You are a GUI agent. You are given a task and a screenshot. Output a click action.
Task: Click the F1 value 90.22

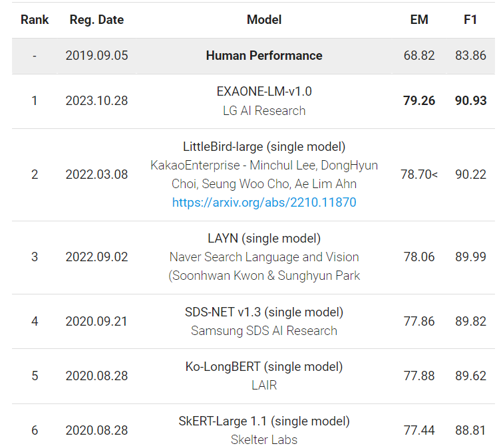point(470,175)
